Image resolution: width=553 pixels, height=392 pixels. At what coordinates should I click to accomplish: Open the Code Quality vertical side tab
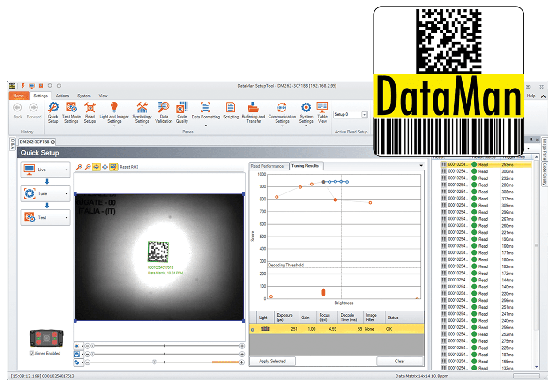(x=545, y=174)
